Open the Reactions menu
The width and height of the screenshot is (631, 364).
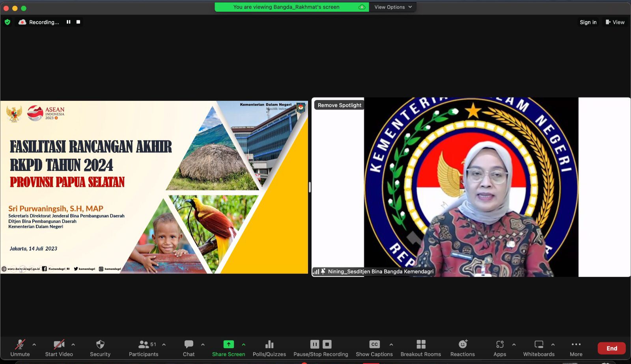(463, 348)
